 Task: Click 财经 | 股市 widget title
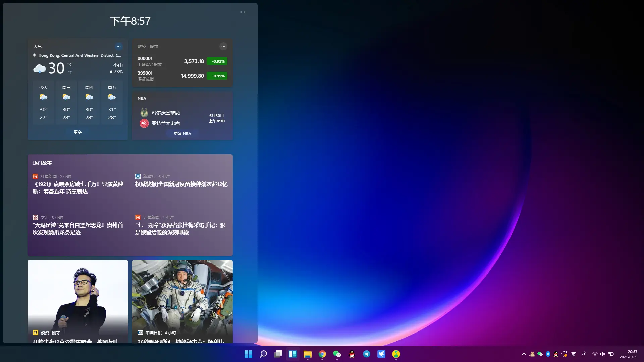[x=148, y=47]
